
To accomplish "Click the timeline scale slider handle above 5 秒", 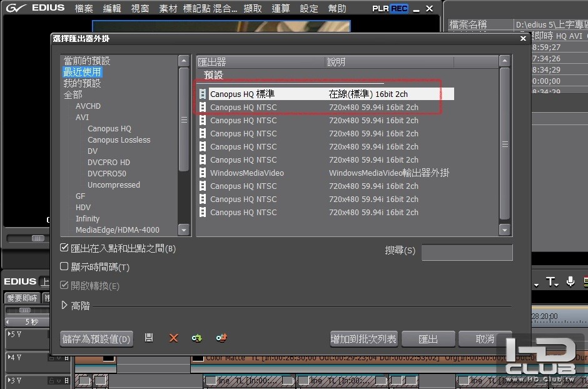I will point(25,310).
